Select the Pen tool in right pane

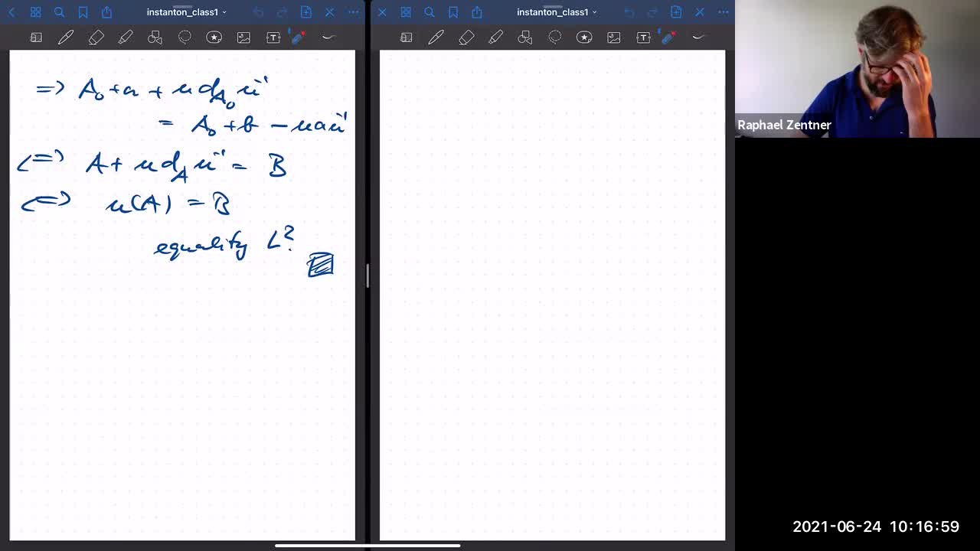(436, 37)
